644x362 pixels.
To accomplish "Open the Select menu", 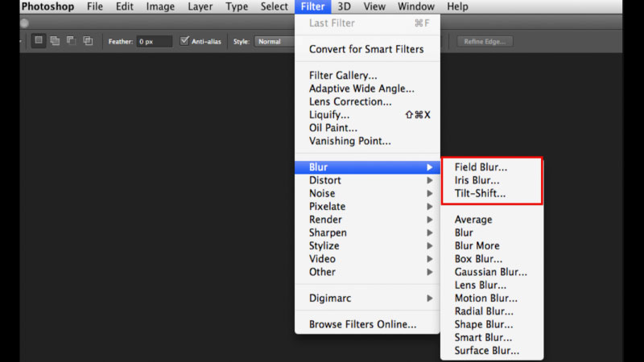I will [x=274, y=6].
